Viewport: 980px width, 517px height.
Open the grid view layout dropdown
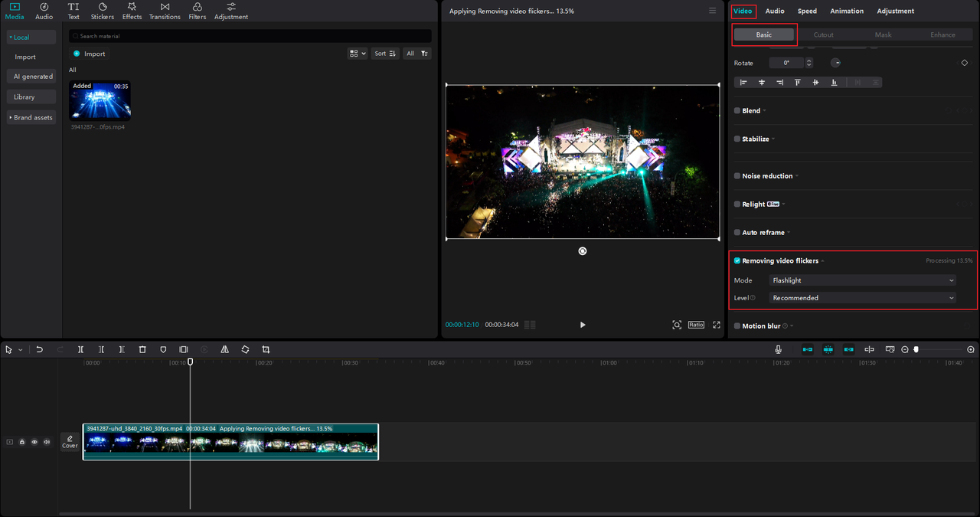point(357,54)
